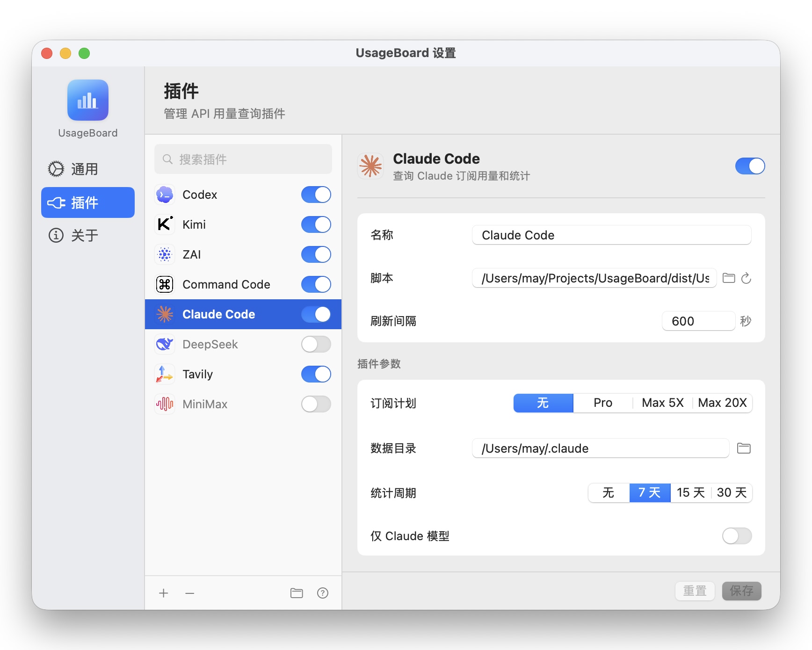812x650 pixels.
Task: Remove selected plugin with minus icon
Action: 189,593
